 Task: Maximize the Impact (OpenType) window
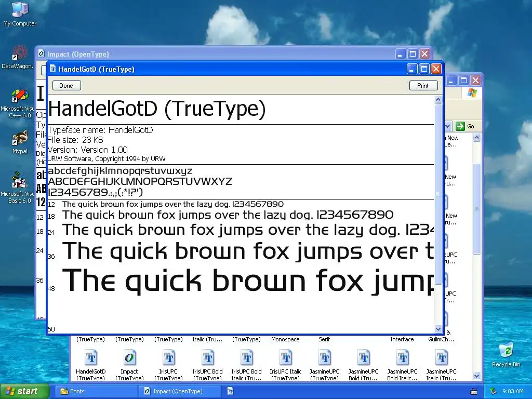pyautogui.click(x=413, y=54)
